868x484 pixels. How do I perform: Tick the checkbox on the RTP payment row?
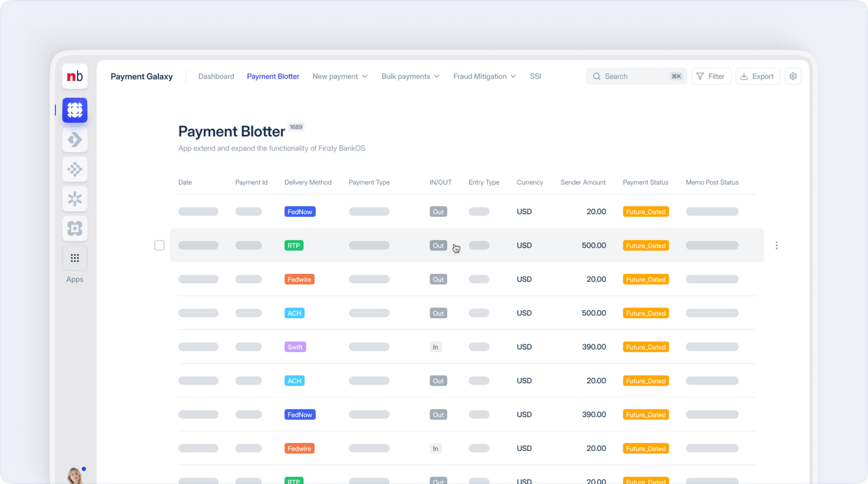(x=159, y=246)
